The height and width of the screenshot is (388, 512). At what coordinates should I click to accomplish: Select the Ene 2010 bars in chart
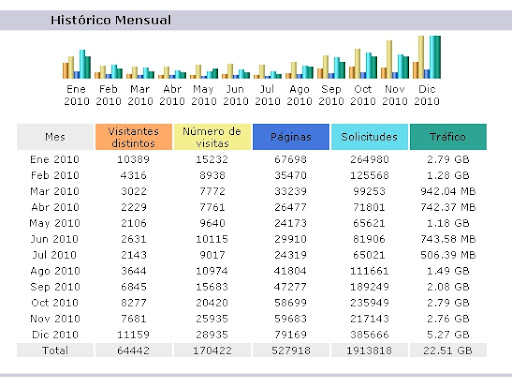77,64
